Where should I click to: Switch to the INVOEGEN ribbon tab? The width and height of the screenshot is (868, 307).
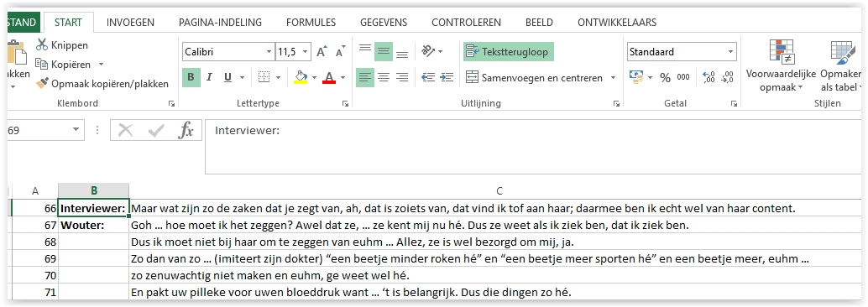pos(130,23)
